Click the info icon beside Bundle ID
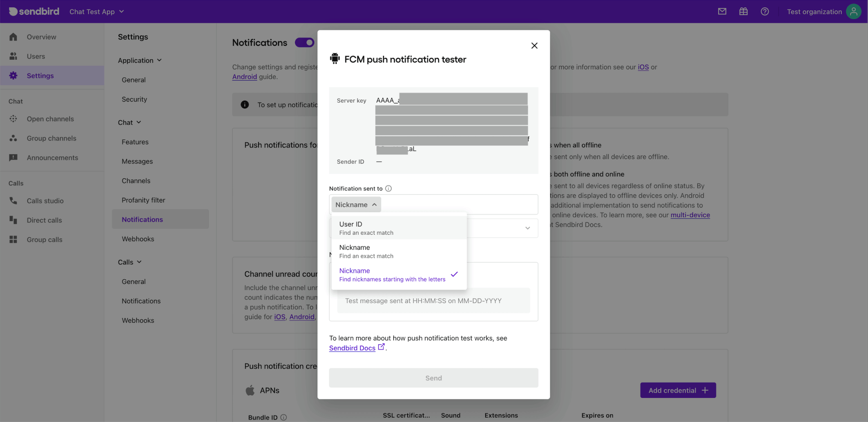 (283, 418)
